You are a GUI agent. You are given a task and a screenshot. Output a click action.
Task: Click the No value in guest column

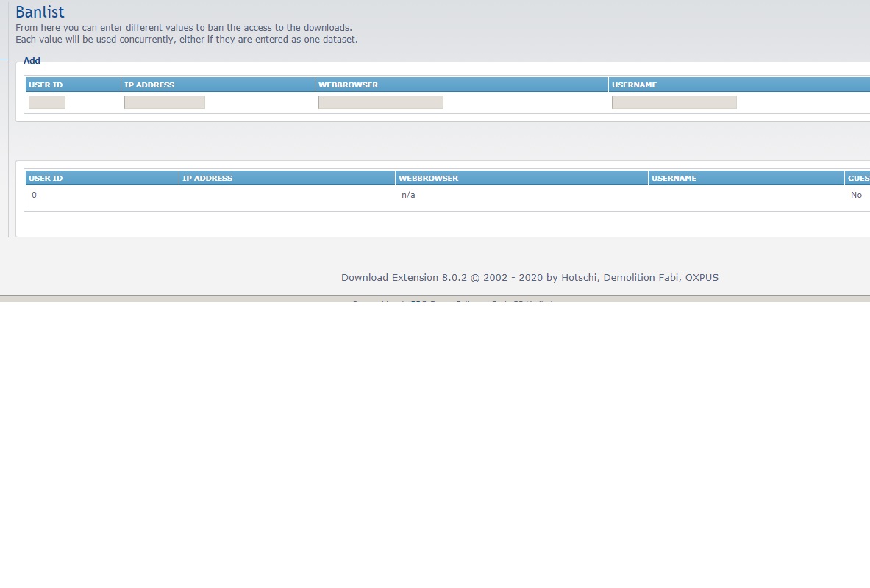(x=856, y=196)
